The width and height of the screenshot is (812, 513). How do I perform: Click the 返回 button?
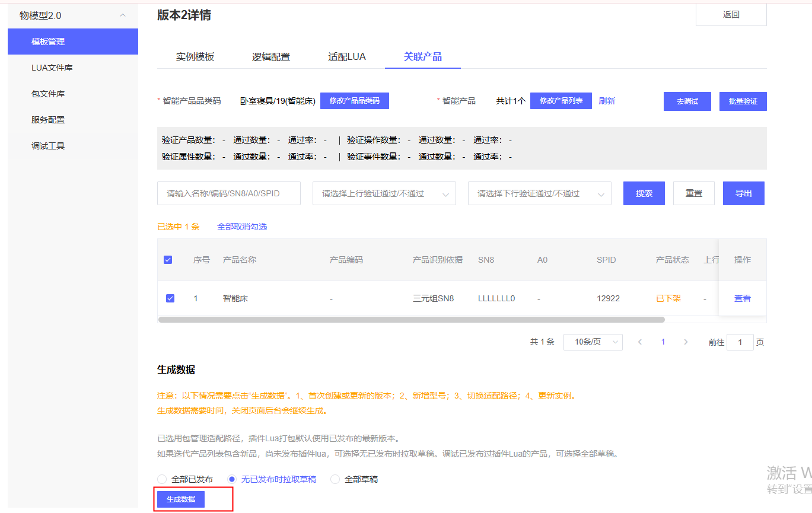731,15
